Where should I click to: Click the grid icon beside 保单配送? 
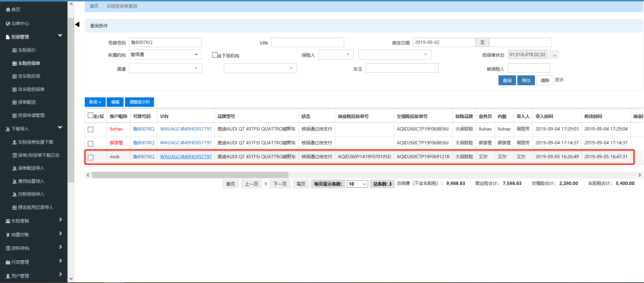tap(15, 102)
